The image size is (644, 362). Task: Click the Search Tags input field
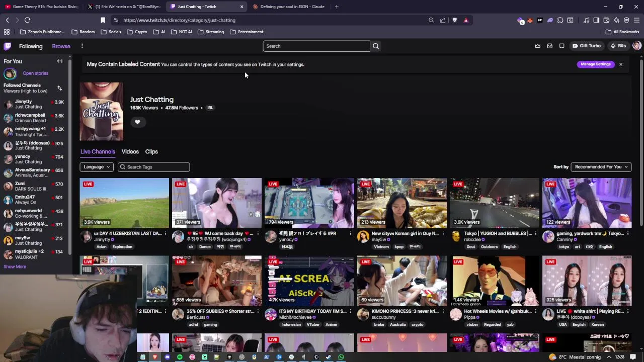(x=154, y=167)
